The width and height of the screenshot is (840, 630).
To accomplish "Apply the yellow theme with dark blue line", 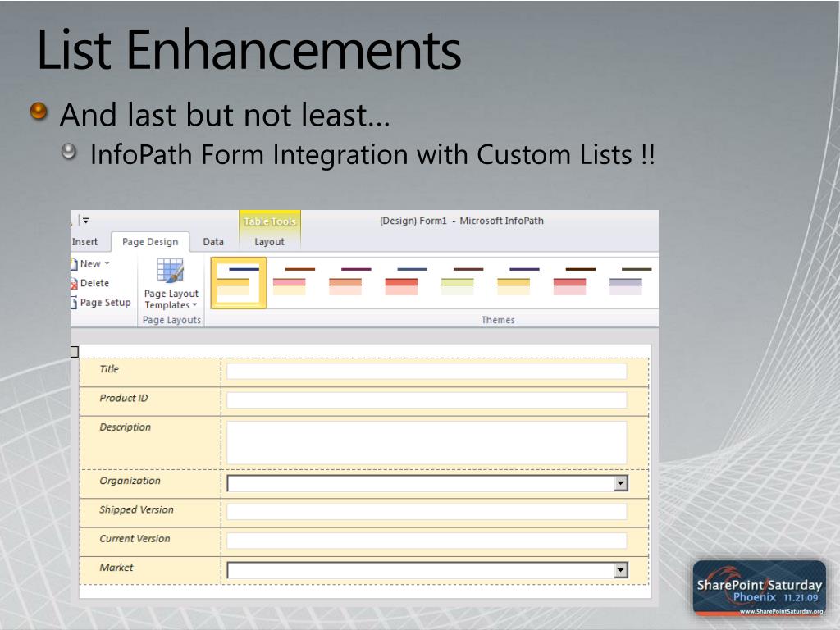I will [x=518, y=282].
